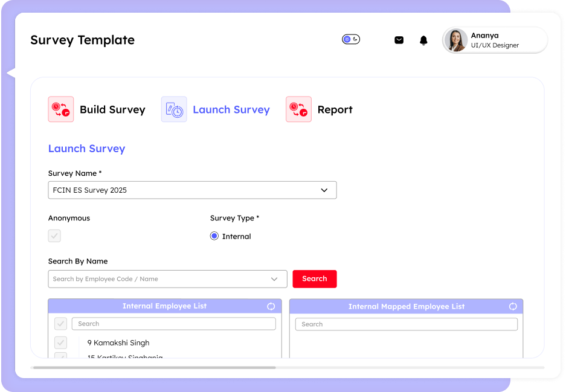Refresh the Internal Mapped Employee List
Image resolution: width=566 pixels, height=392 pixels.
[513, 306]
